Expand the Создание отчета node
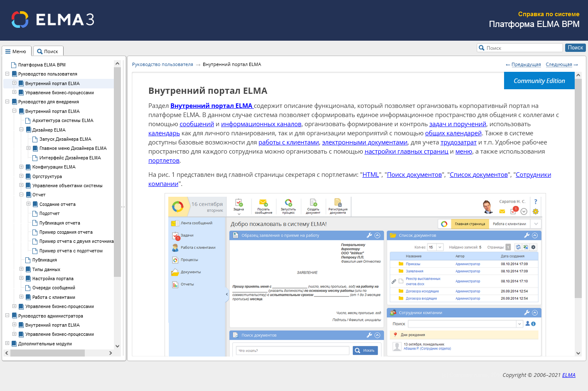Screen dimensions: 588x391 click(x=28, y=204)
